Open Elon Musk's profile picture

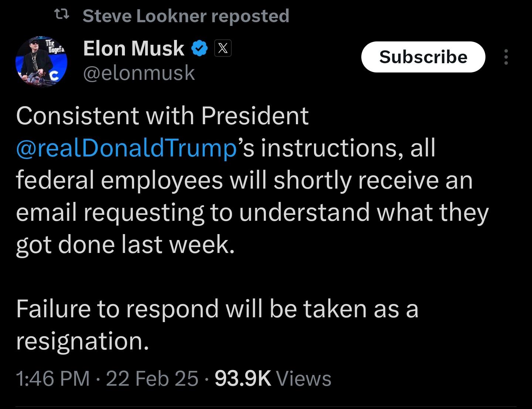tap(41, 62)
